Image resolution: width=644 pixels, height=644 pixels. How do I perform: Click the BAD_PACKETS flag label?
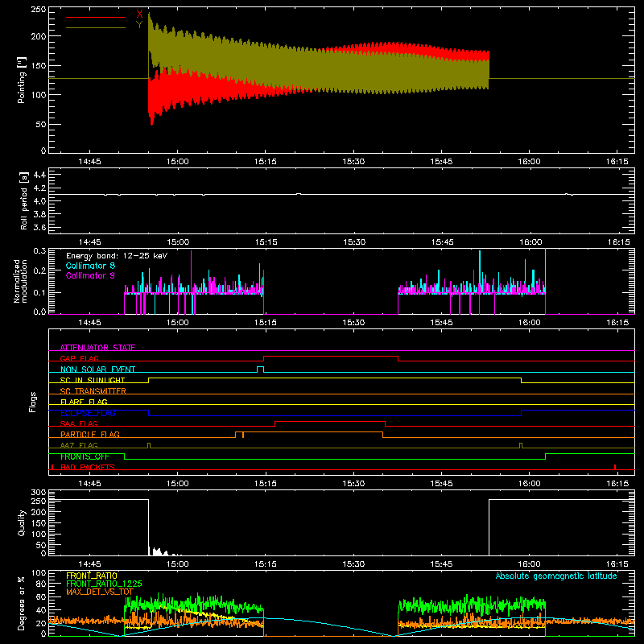coord(88,467)
